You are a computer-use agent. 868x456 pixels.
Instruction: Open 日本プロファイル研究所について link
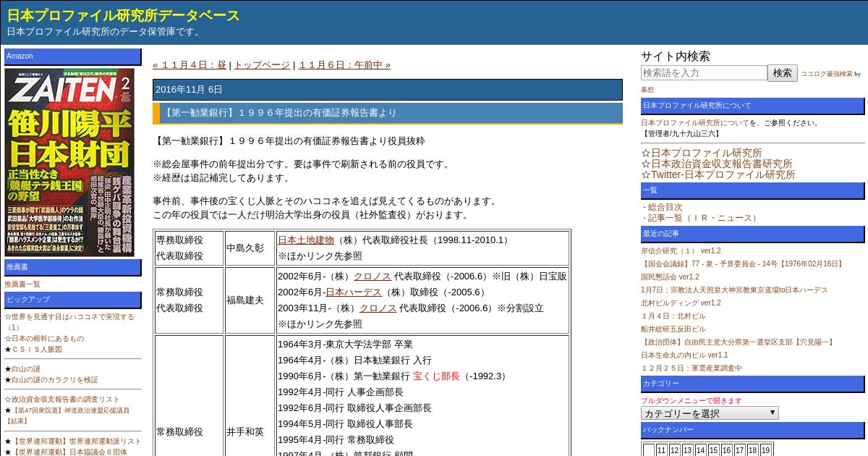tap(694, 123)
